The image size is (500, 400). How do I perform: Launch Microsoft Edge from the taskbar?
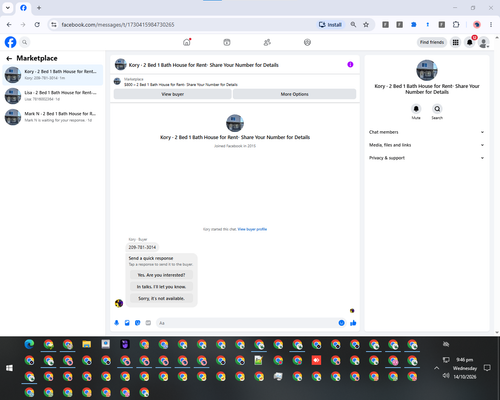point(29,344)
